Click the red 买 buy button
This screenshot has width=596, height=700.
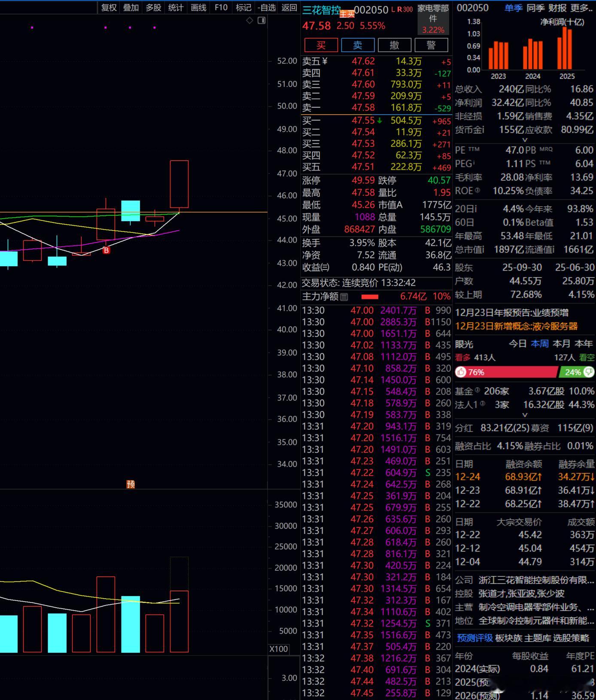pos(321,45)
